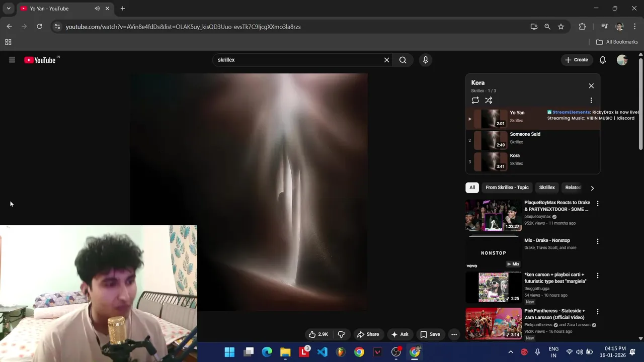
Task: Open the tab search dropdown arrow
Action: tap(9, 9)
